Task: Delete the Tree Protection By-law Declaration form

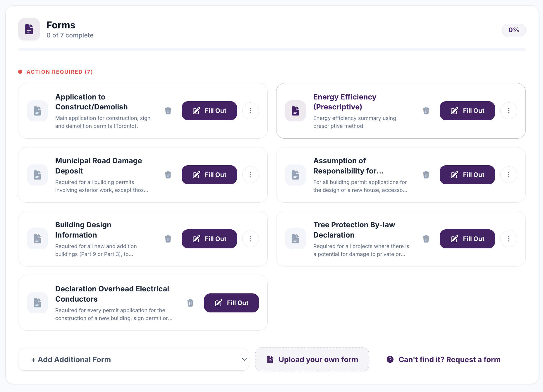Action: (x=426, y=239)
